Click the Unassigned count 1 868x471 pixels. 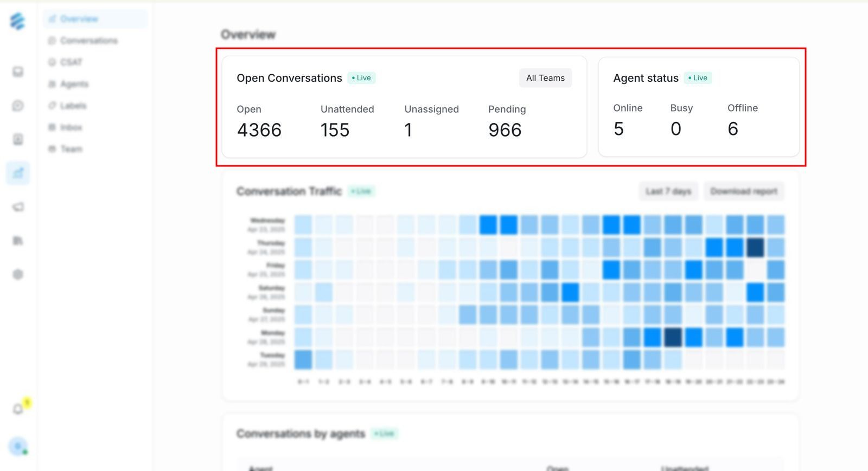pyautogui.click(x=408, y=130)
